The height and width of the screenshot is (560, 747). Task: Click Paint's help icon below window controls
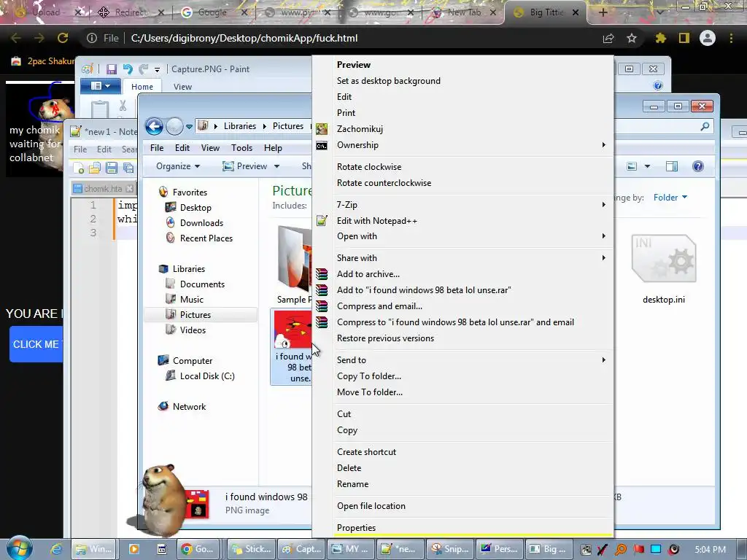(658, 86)
